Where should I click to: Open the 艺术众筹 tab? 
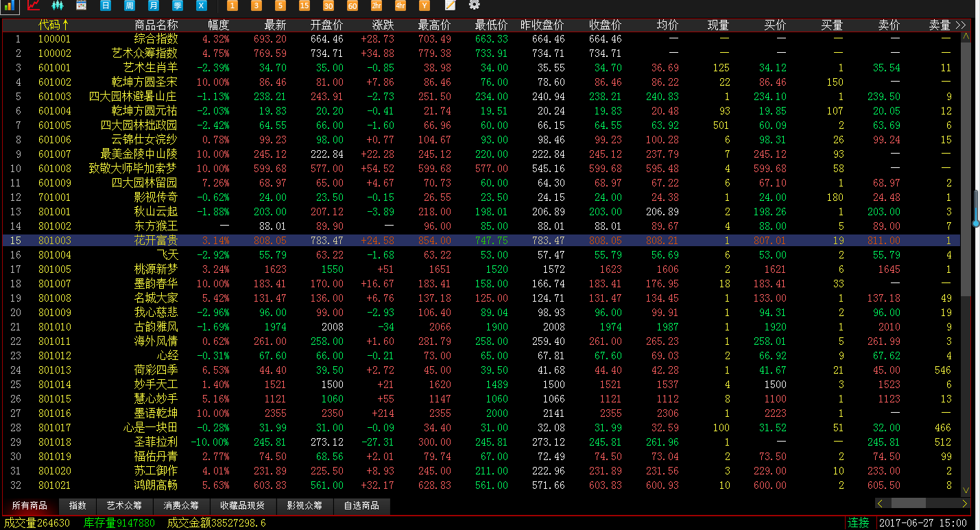(124, 506)
